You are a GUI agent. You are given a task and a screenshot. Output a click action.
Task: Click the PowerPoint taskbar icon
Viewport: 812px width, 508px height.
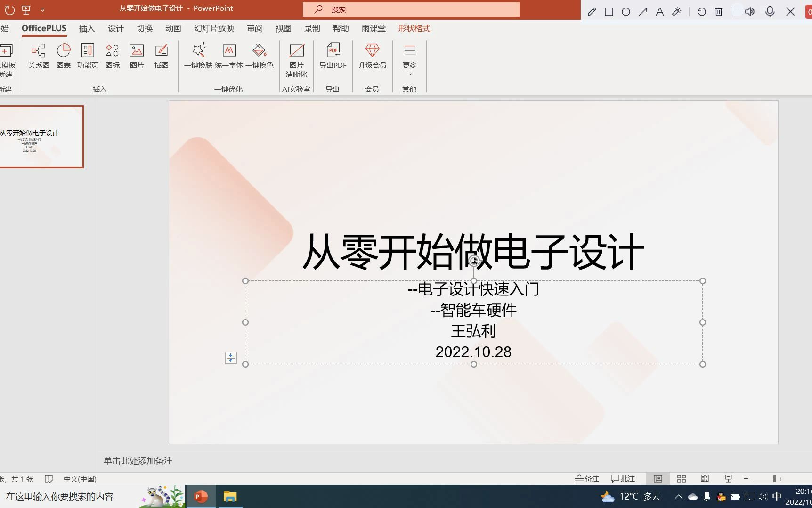click(201, 497)
